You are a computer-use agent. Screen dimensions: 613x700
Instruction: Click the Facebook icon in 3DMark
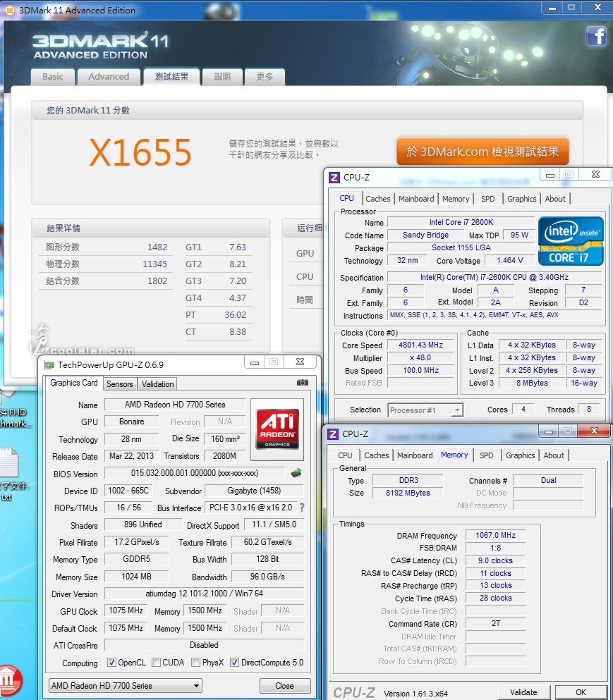(597, 36)
